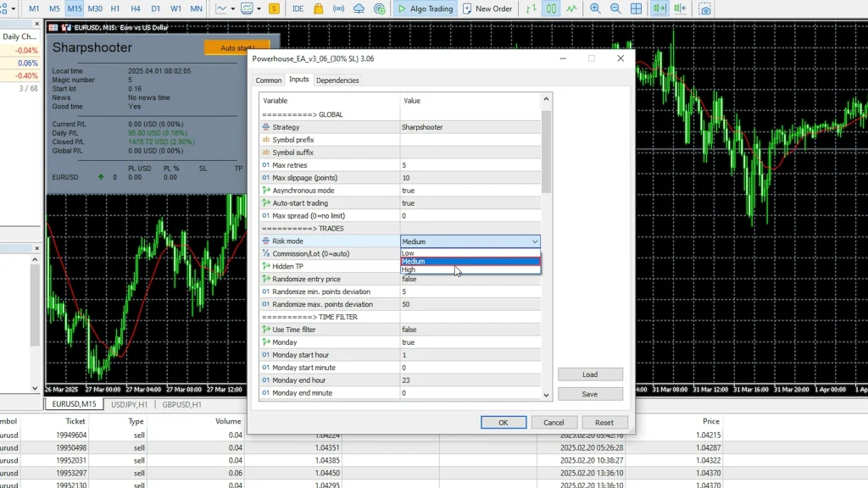Screen dimensions: 868x488
Task: Open the IDE MetaEditor button
Action: [x=298, y=8]
